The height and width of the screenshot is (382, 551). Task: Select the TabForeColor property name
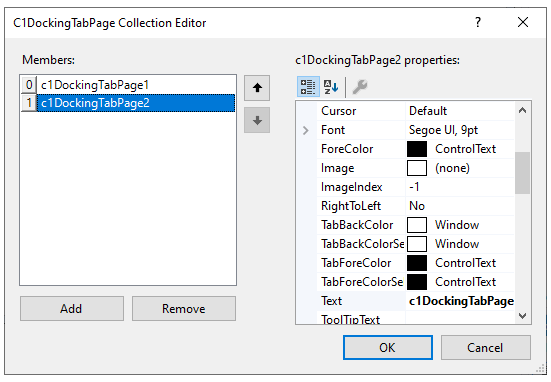point(356,263)
